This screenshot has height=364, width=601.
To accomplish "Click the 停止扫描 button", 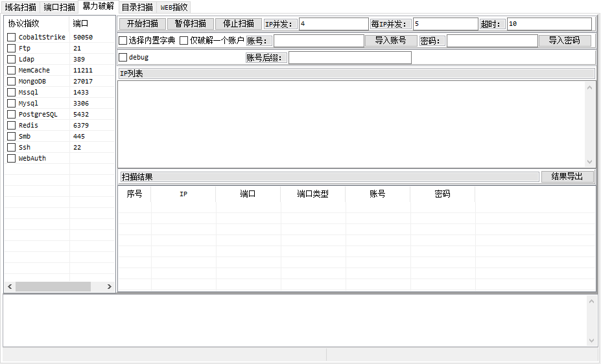I will point(239,24).
